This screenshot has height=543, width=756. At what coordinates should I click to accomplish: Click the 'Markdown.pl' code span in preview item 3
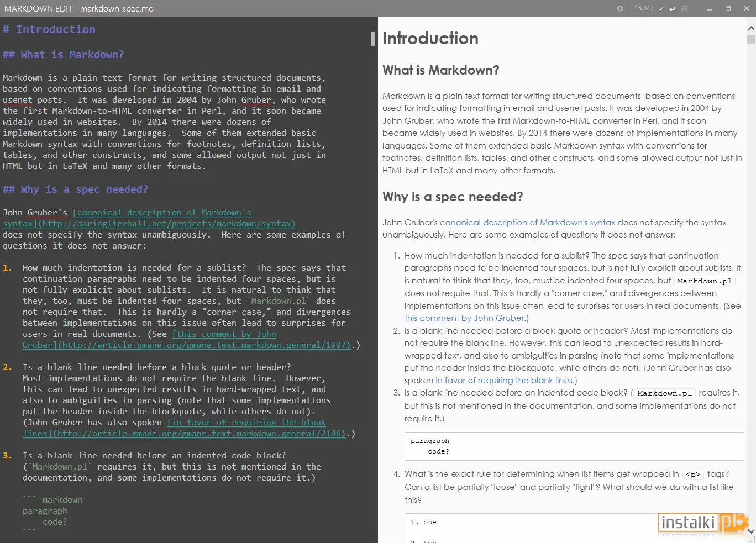[x=664, y=393]
